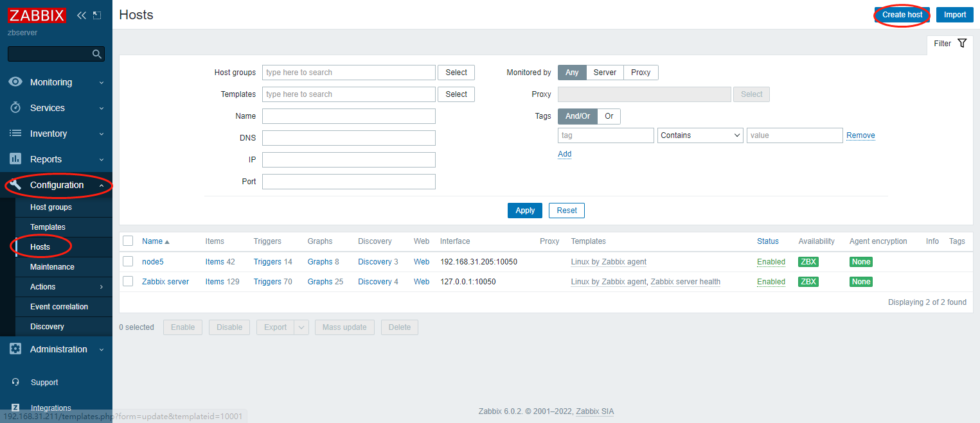Click the Import button
Image resolution: width=980 pixels, height=423 pixels.
(955, 15)
